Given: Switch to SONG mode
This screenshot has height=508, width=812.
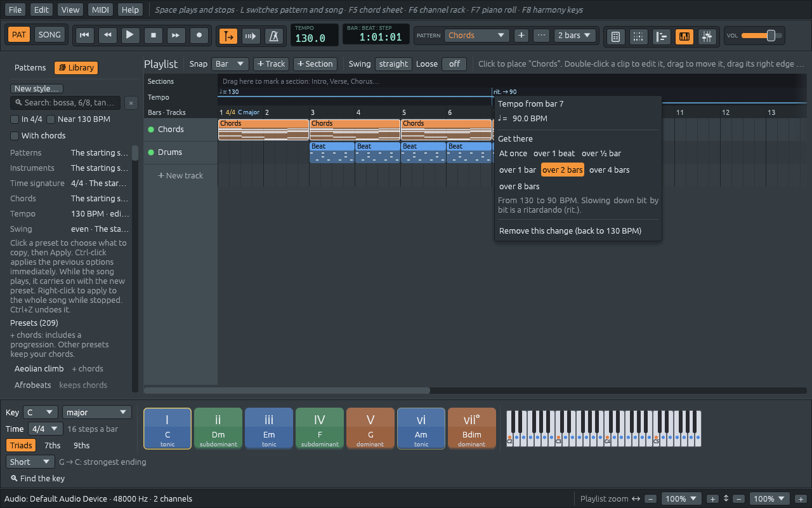Looking at the screenshot, I should (49, 34).
